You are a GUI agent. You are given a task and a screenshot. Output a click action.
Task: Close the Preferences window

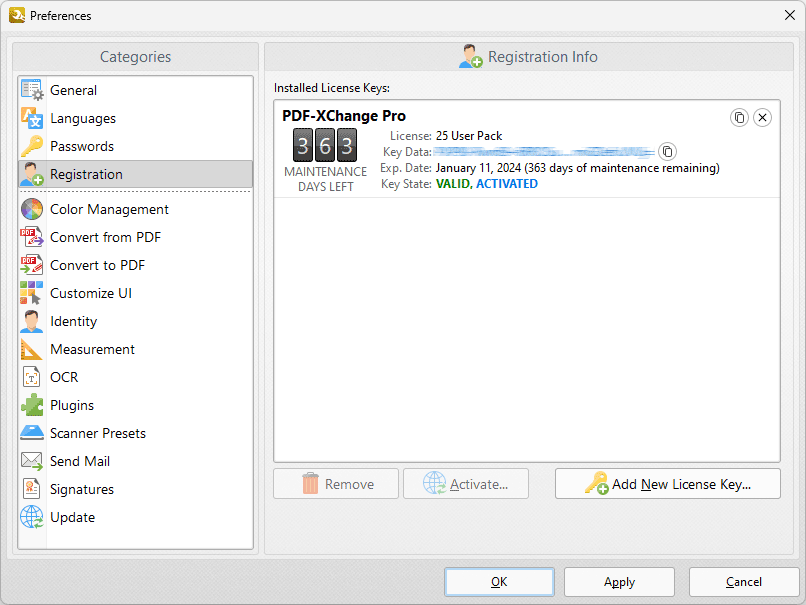[790, 15]
